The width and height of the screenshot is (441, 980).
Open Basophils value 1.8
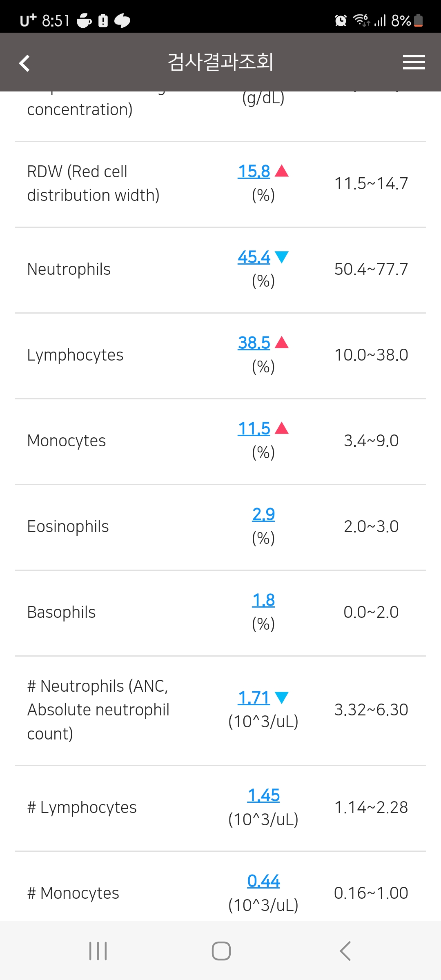[x=263, y=600]
